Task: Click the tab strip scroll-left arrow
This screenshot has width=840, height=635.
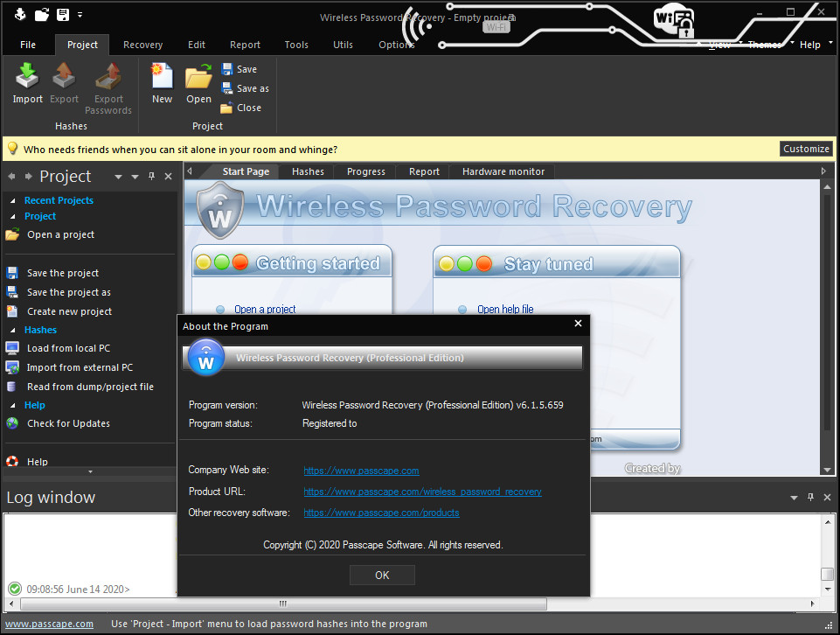Action: tap(189, 171)
